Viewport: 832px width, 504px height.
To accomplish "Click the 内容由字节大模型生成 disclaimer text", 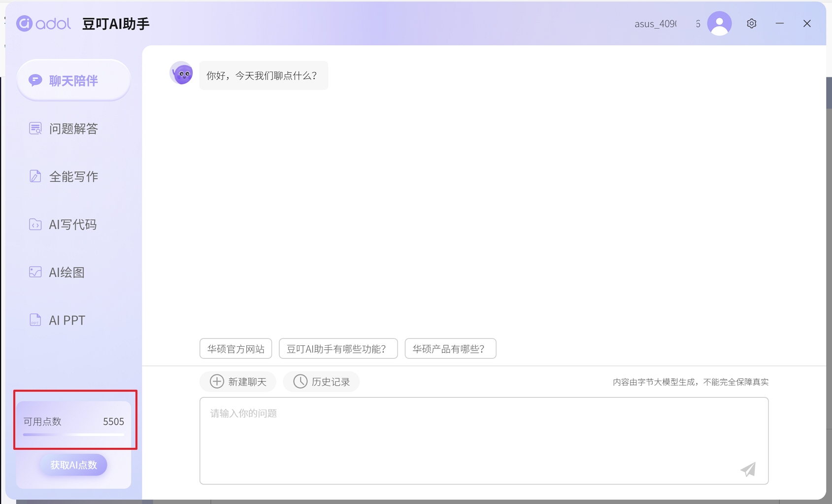I will [x=691, y=382].
